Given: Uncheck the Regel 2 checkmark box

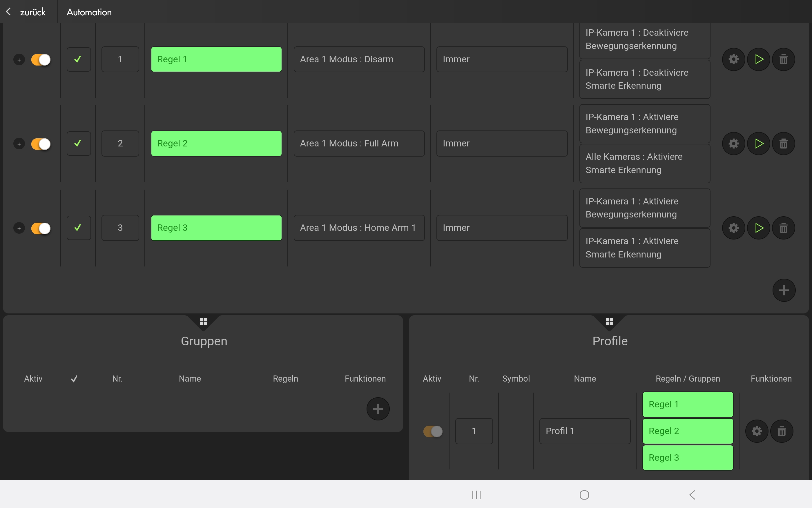Looking at the screenshot, I should click(x=78, y=144).
